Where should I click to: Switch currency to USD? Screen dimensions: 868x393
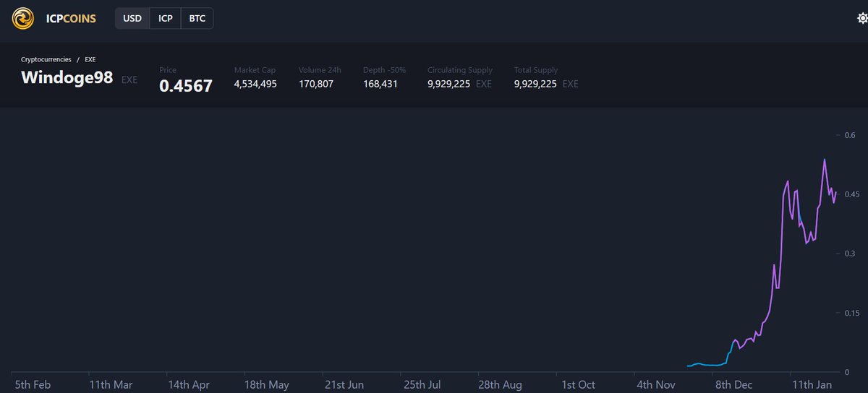pos(132,18)
